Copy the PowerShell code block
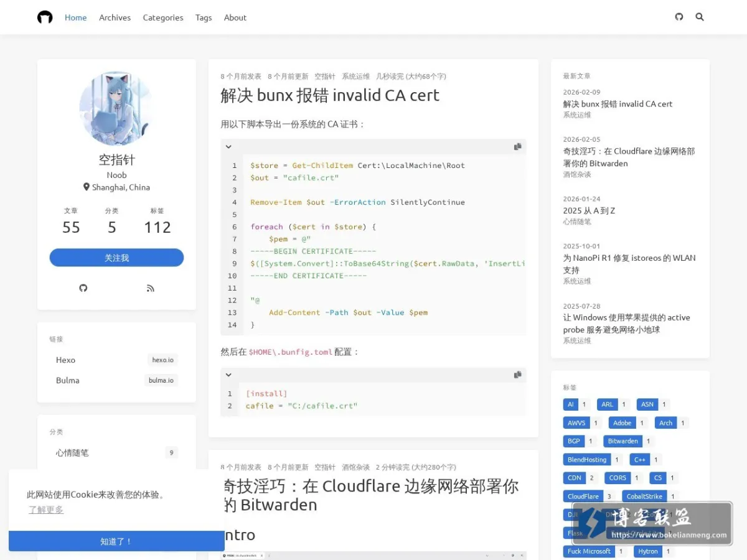747x560 pixels. tap(517, 147)
